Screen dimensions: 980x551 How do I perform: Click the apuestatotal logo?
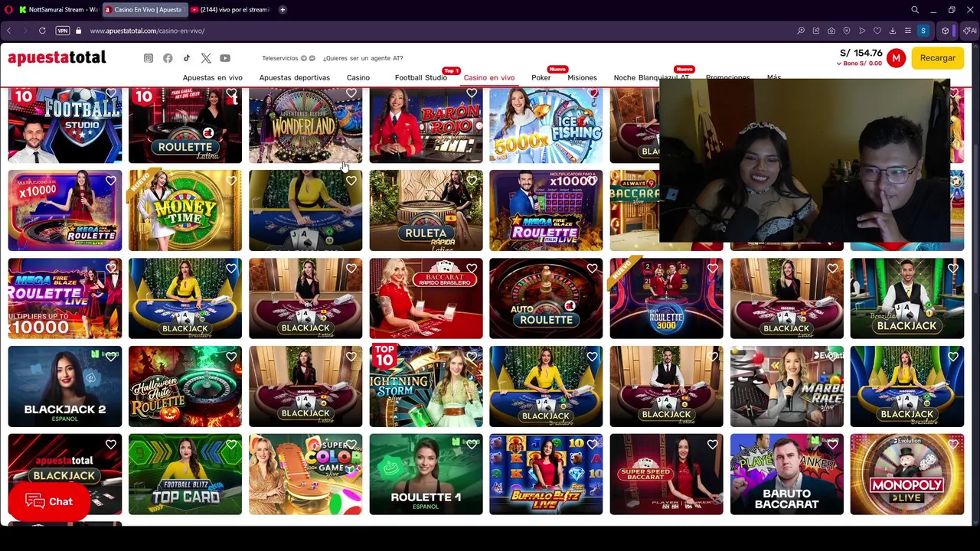[x=57, y=58]
